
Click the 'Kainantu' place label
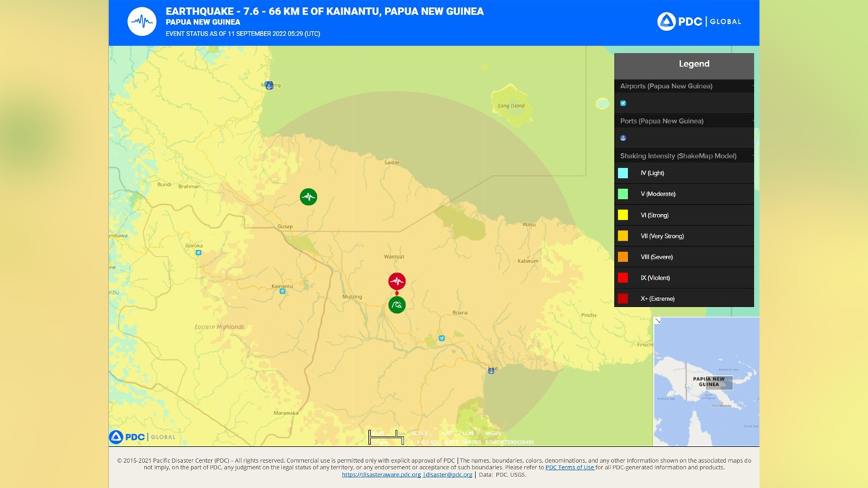click(281, 286)
